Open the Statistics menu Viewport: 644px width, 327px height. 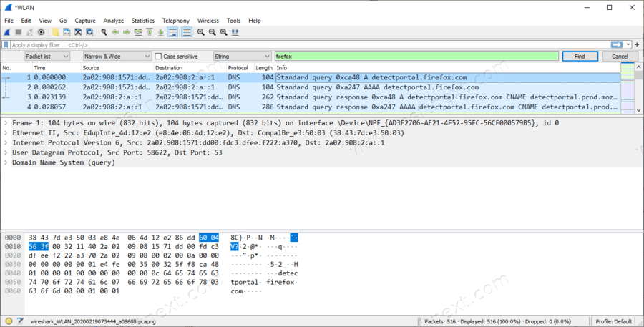coord(143,21)
